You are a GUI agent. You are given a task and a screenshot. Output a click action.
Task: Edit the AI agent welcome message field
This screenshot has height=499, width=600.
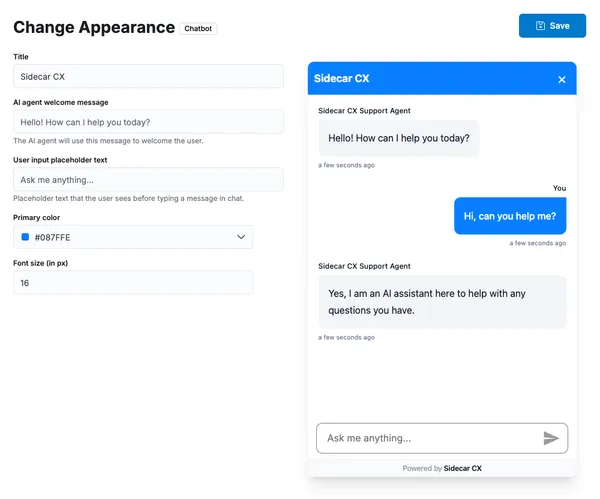(148, 122)
